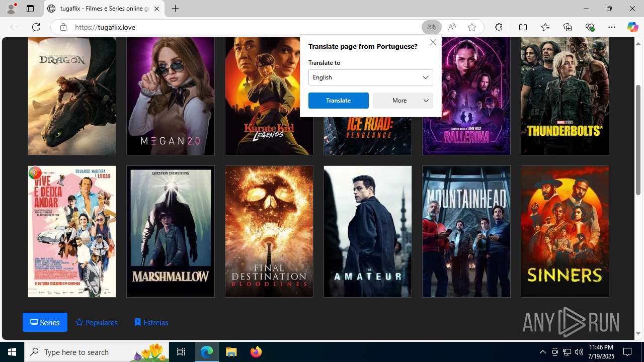Open the Mountainhead poster
Screen dimensions: 644x362
(x=466, y=231)
